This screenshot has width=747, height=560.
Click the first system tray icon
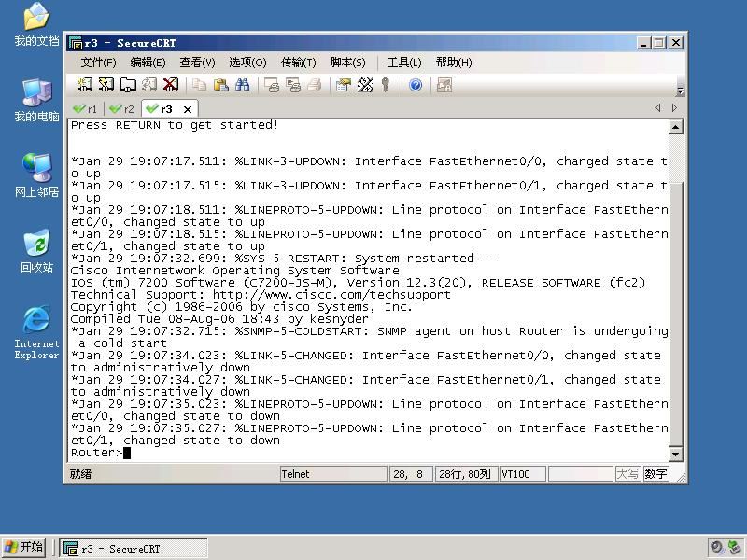(x=716, y=548)
